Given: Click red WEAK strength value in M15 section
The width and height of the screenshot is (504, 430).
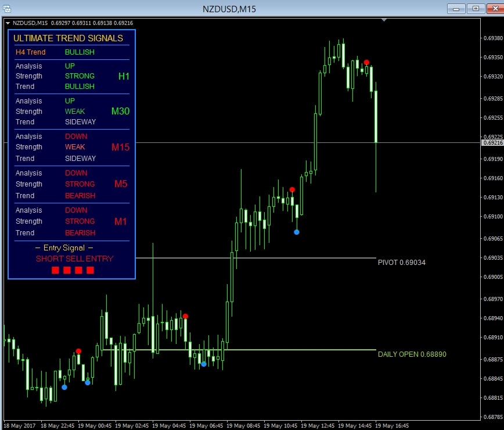Looking at the screenshot, I should (75, 147).
